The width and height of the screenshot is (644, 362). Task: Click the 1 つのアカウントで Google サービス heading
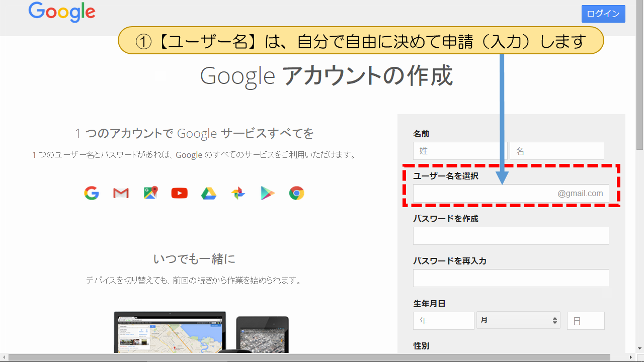click(x=194, y=134)
